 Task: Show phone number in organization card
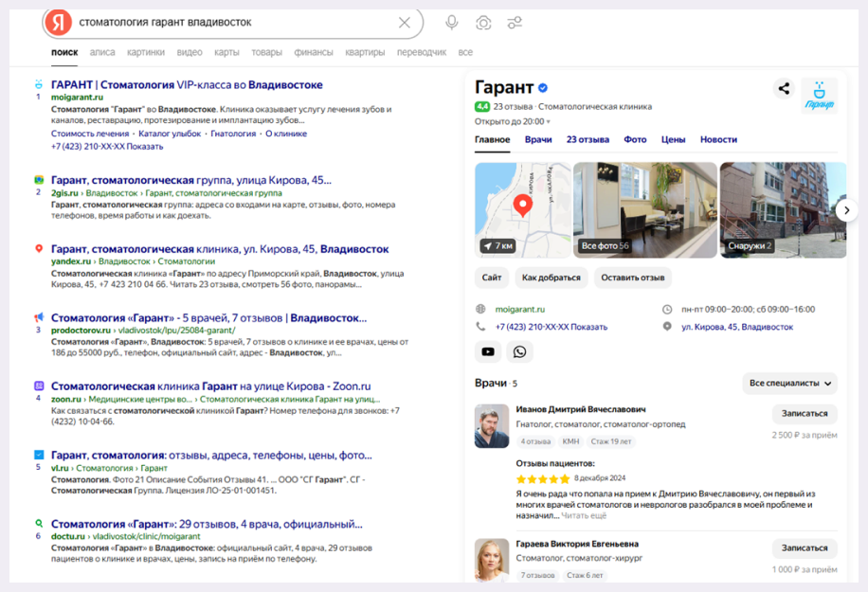pyautogui.click(x=551, y=327)
